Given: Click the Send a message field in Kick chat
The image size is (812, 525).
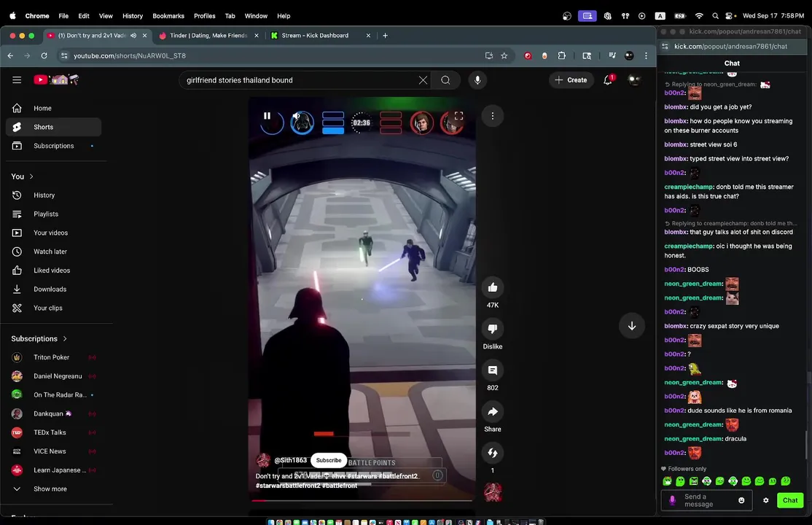Looking at the screenshot, I should click(x=707, y=501).
